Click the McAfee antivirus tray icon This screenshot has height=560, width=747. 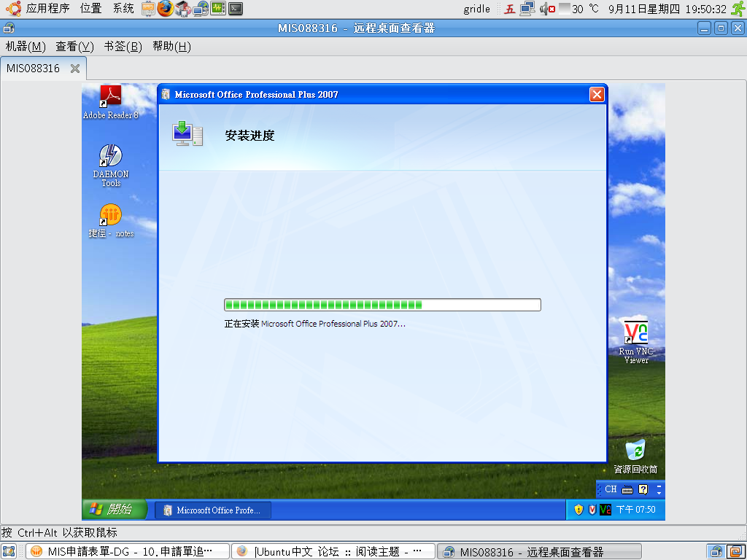(x=592, y=510)
